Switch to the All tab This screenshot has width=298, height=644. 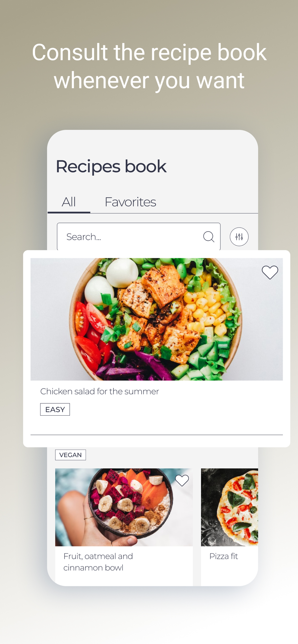click(x=69, y=202)
